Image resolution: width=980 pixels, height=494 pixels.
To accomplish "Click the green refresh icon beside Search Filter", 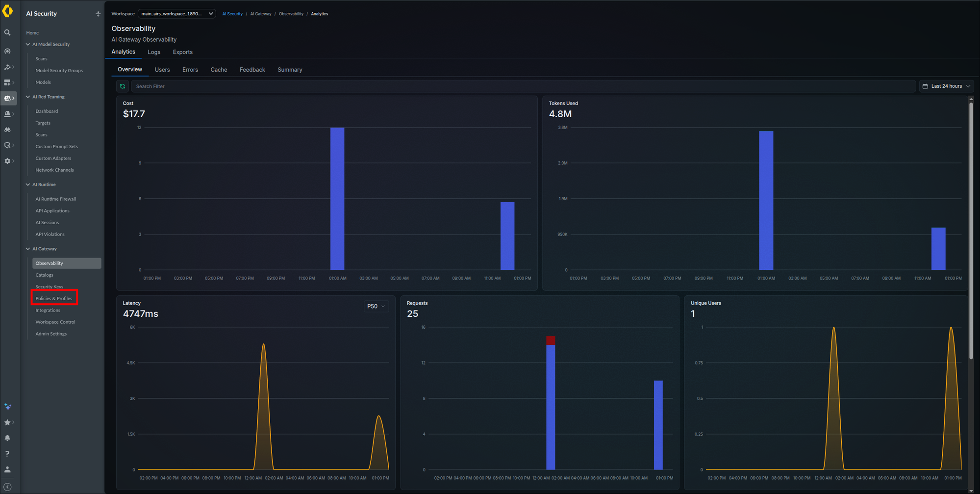I will [123, 86].
